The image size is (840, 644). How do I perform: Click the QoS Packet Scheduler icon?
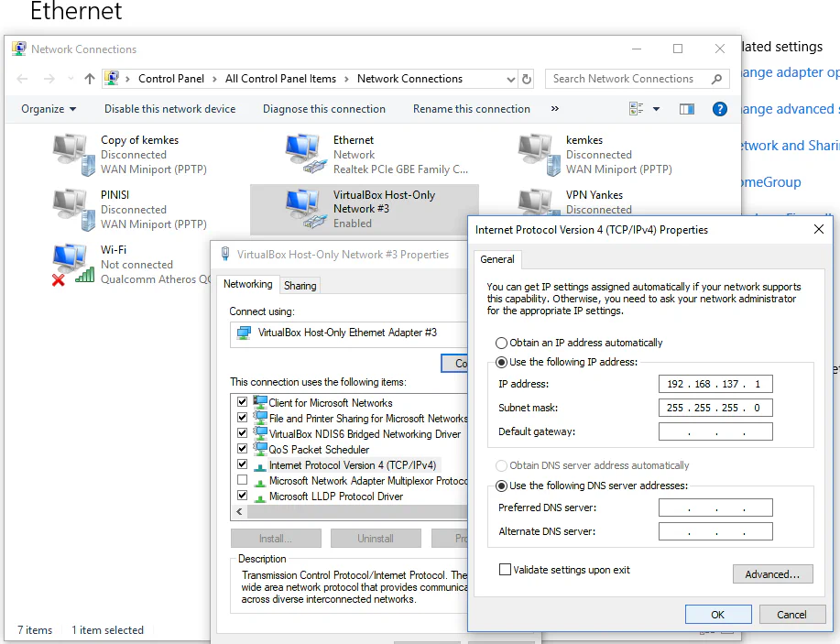tap(260, 449)
